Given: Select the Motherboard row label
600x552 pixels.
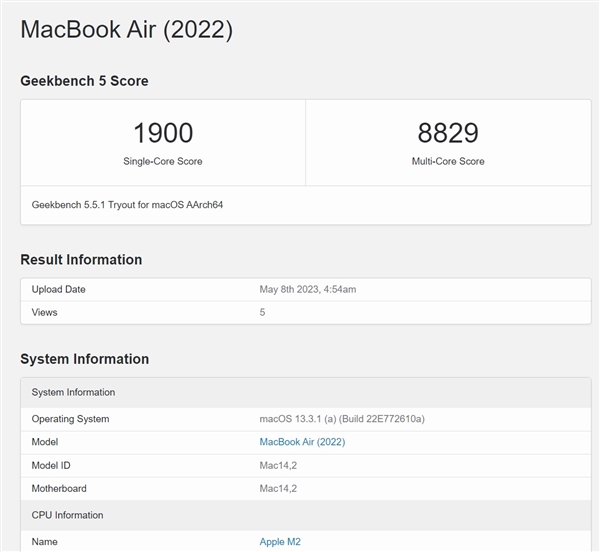Looking at the screenshot, I should tap(59, 488).
